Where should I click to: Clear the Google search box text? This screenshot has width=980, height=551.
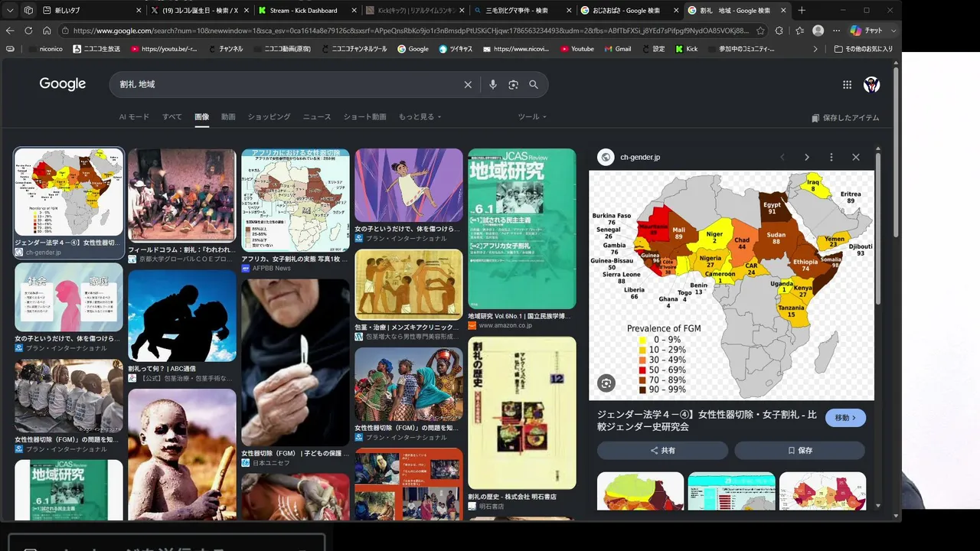[468, 84]
